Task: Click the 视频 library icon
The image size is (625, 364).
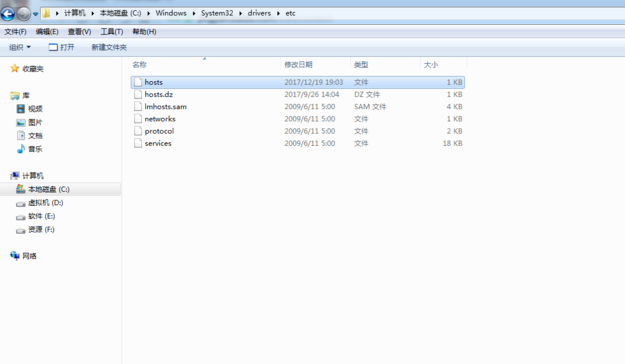Action: [x=21, y=108]
